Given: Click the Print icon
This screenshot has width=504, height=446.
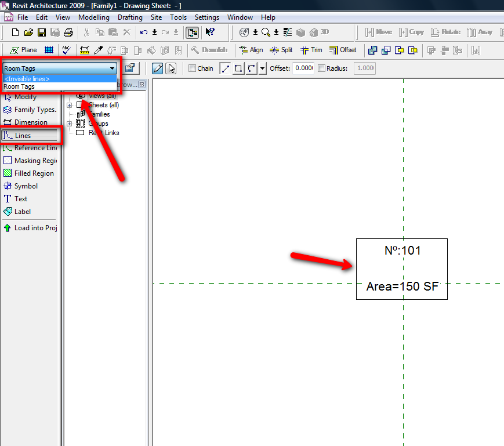Looking at the screenshot, I should pos(68,32).
